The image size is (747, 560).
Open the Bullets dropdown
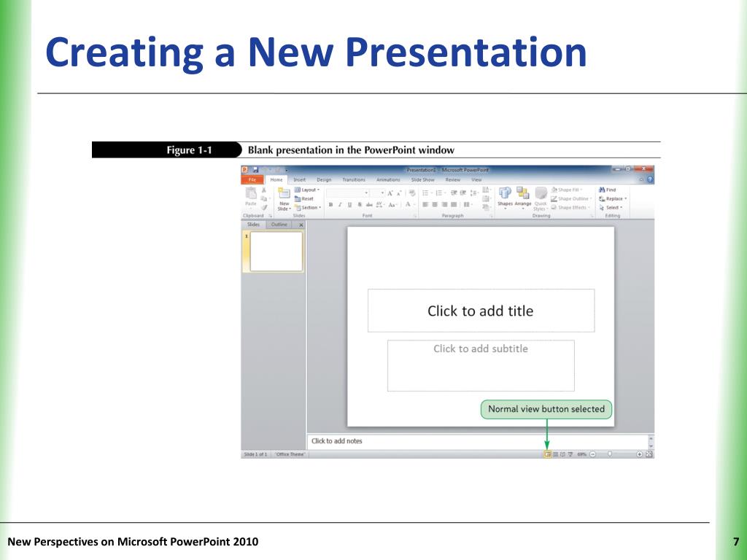coord(427,192)
